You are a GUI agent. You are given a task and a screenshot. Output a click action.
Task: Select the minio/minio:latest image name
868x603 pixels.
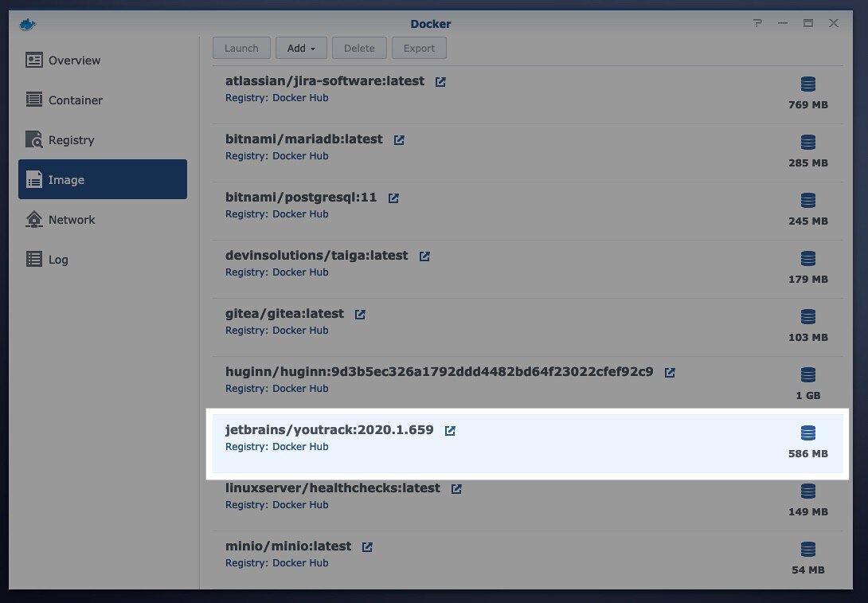[x=288, y=546]
